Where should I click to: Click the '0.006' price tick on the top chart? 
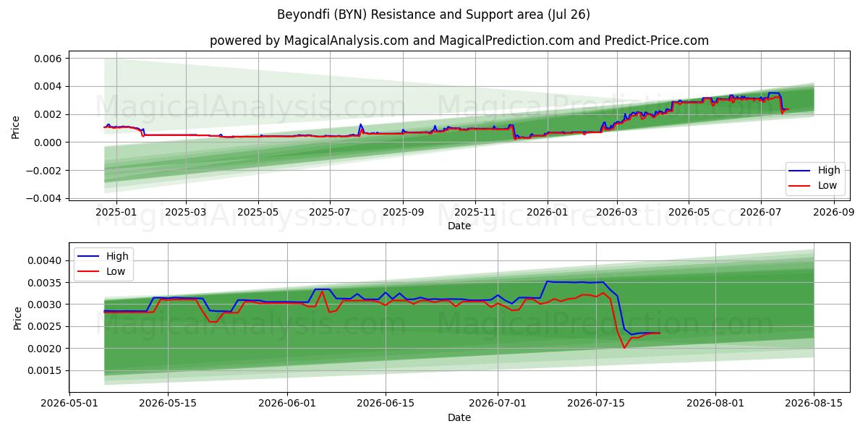(x=50, y=58)
